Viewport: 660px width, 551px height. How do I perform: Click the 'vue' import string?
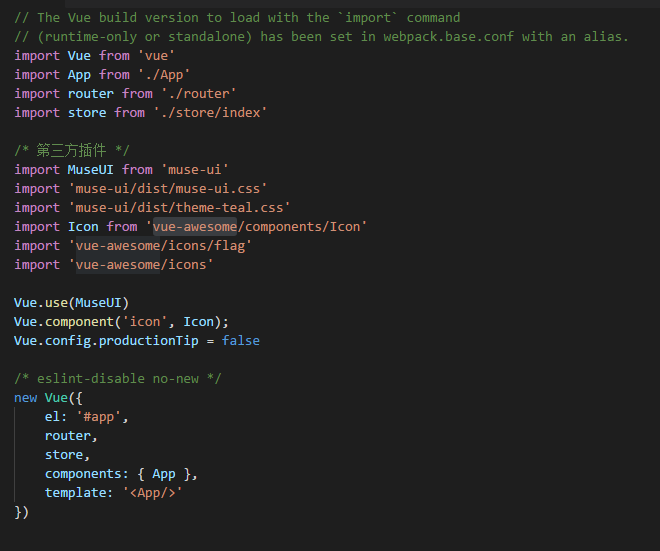[156, 56]
